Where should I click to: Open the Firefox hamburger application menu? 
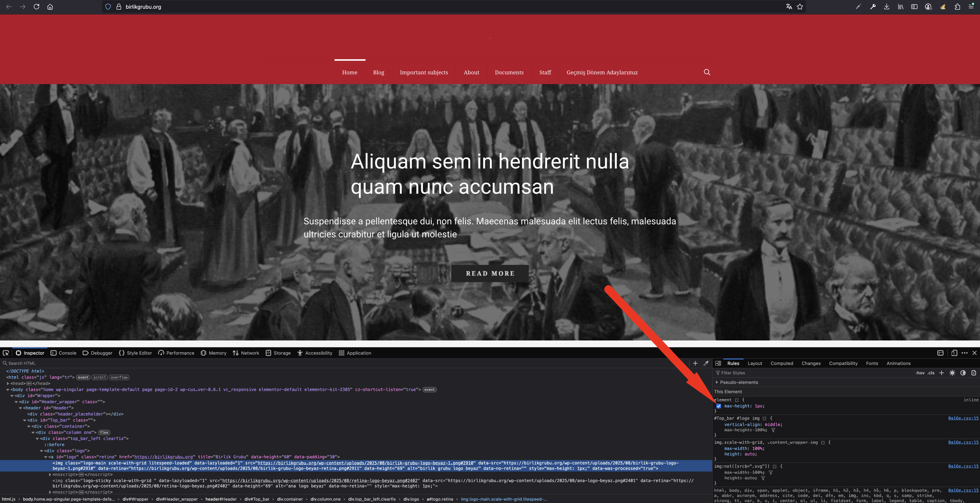971,7
